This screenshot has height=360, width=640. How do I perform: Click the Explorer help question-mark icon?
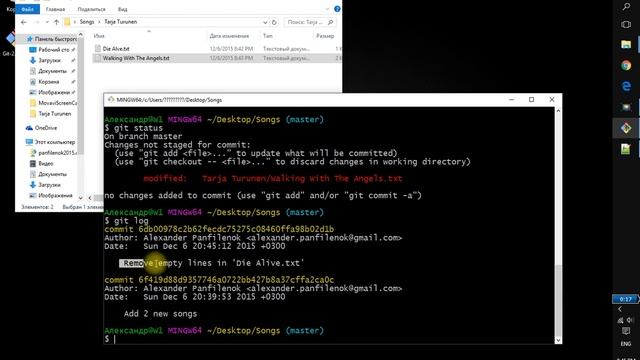coord(337,9)
